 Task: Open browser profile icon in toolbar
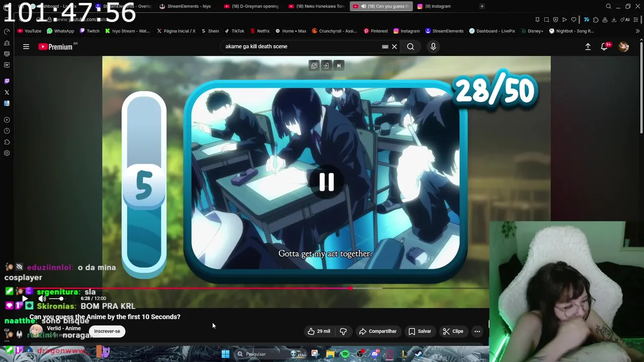click(x=605, y=20)
